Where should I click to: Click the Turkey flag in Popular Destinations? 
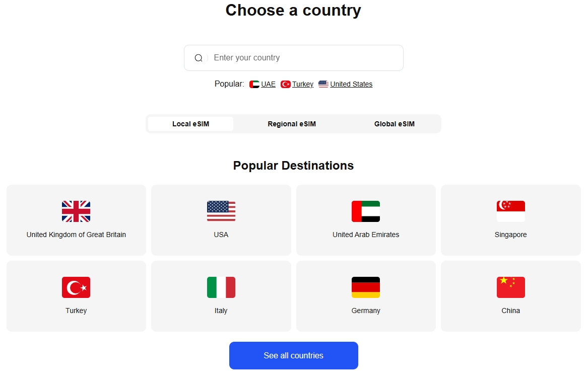pos(76,287)
